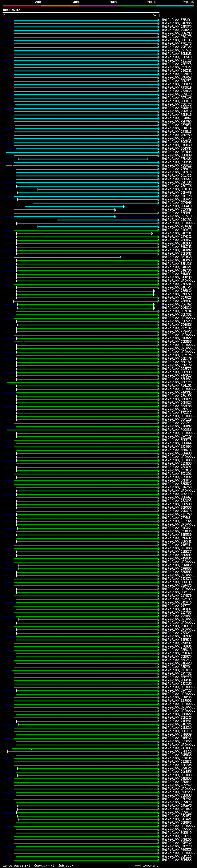Select the UniRef100_A7Q1T9 label

(x=177, y=37)
